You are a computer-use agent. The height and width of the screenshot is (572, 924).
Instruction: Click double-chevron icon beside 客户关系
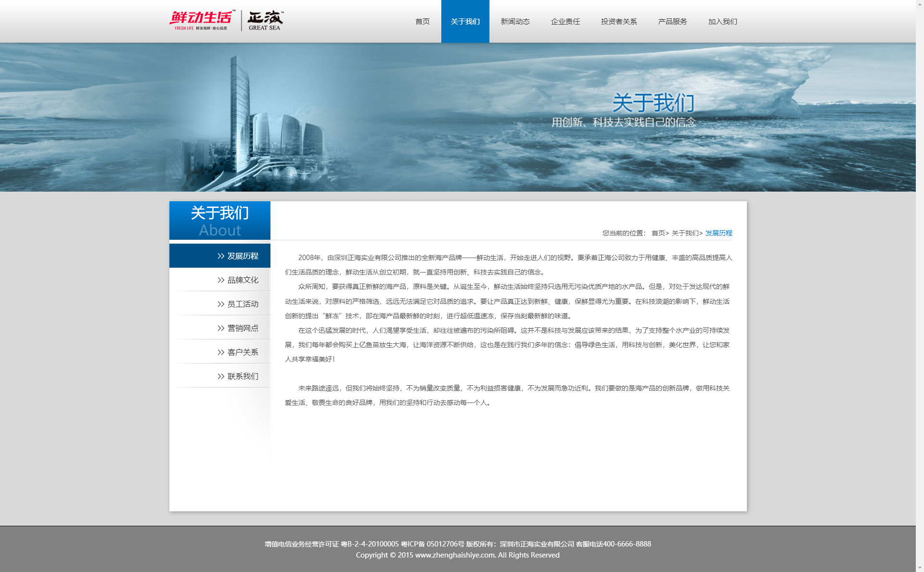click(221, 352)
